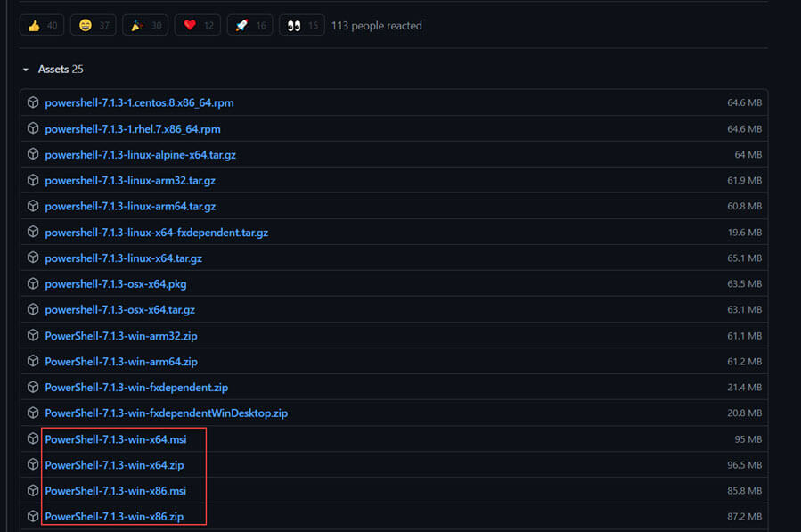
Task: Click package icon beside linux-x64.tar.gz
Action: click(33, 258)
